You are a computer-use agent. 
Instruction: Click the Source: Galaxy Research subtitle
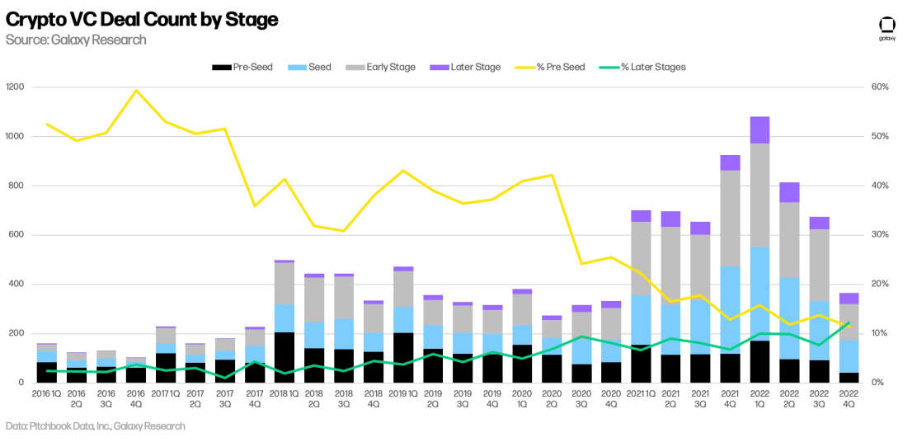(x=76, y=40)
